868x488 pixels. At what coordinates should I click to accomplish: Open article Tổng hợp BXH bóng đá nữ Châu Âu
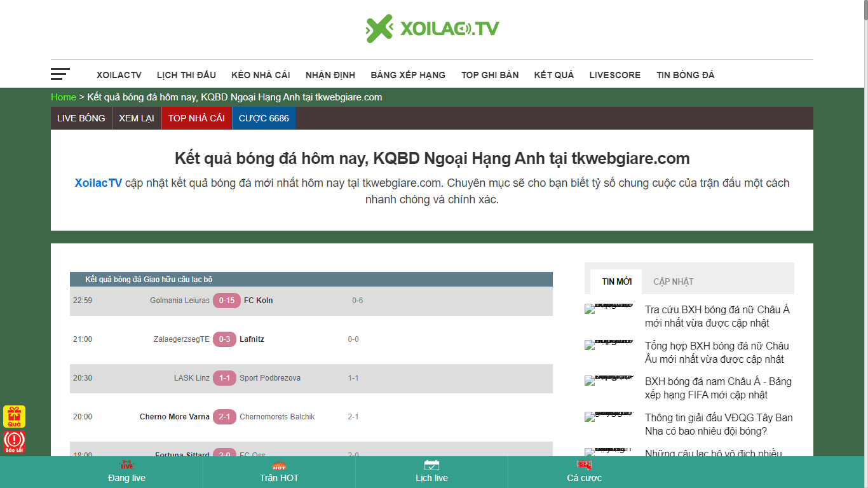[717, 353]
